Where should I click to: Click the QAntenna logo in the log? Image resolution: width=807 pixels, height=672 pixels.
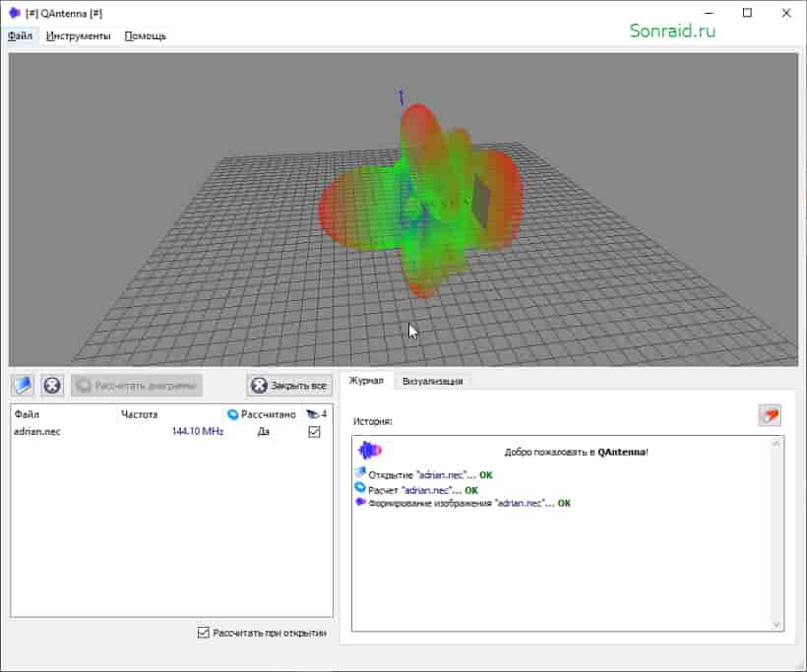(369, 451)
